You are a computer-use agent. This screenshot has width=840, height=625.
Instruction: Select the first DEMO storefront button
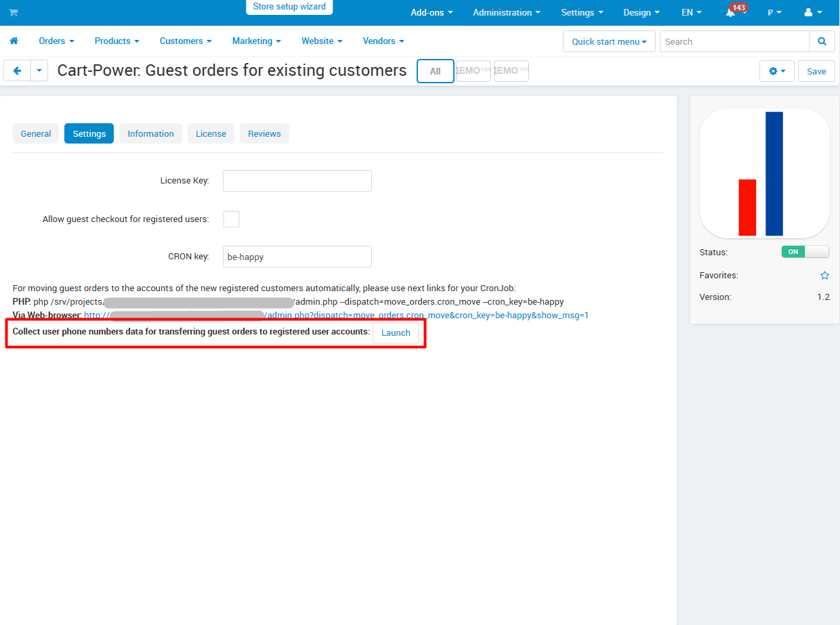tap(474, 71)
